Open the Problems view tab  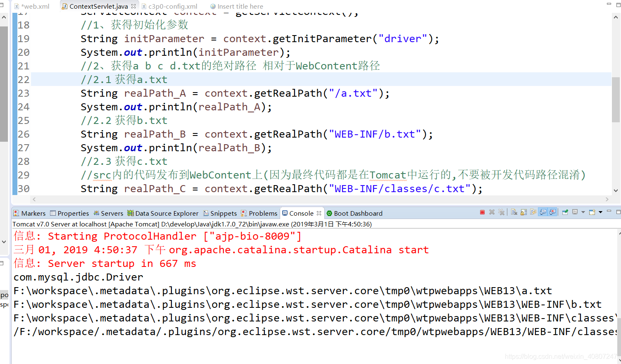coord(259,213)
